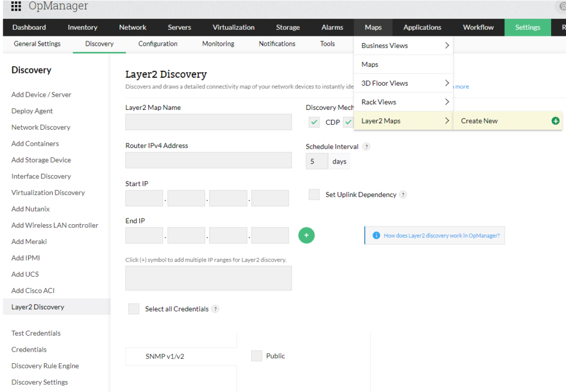Open the Set Uplink Dependency help icon
This screenshot has width=566, height=392.
403,194
